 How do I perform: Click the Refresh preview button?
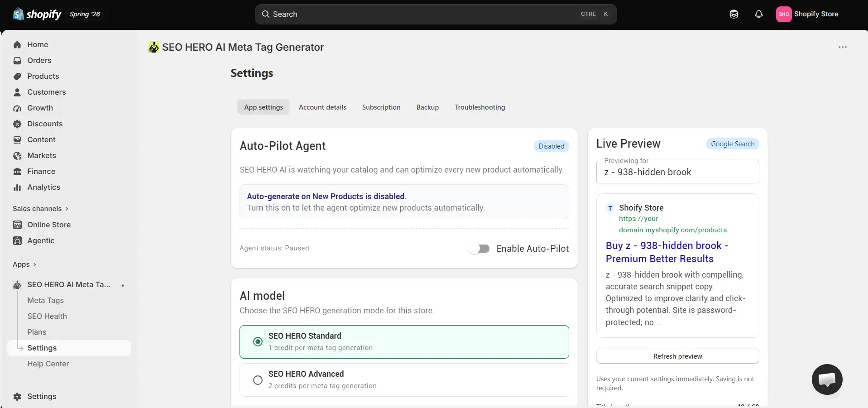click(x=677, y=356)
